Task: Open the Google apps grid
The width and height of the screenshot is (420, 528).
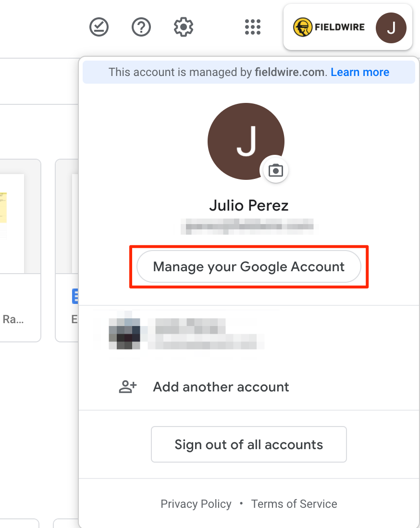Action: click(253, 27)
